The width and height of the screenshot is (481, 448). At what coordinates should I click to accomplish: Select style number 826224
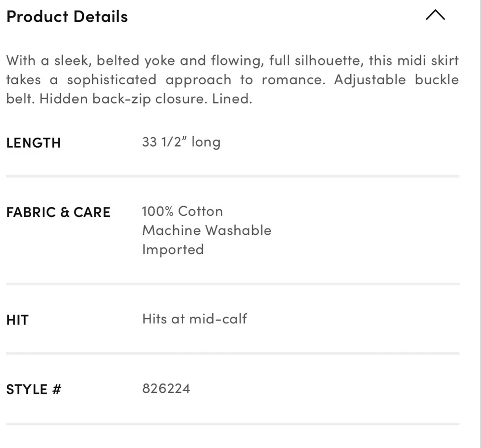click(166, 388)
